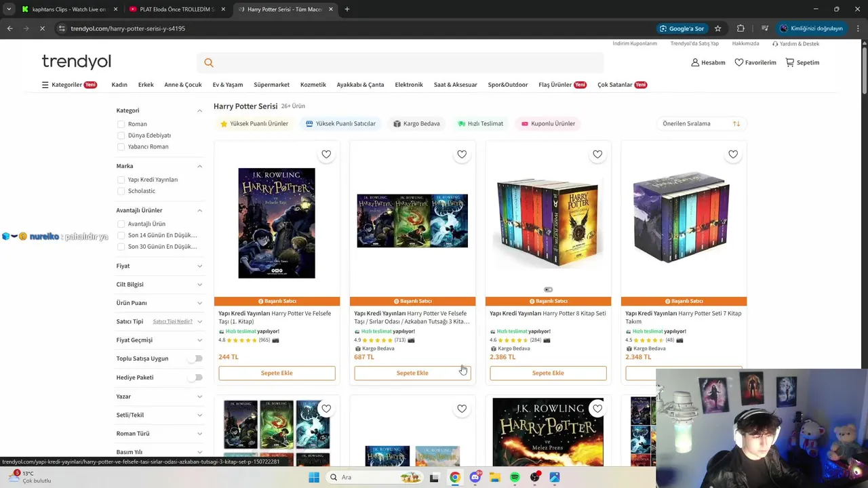
Task: Open Kategoriler menu
Action: click(69, 85)
